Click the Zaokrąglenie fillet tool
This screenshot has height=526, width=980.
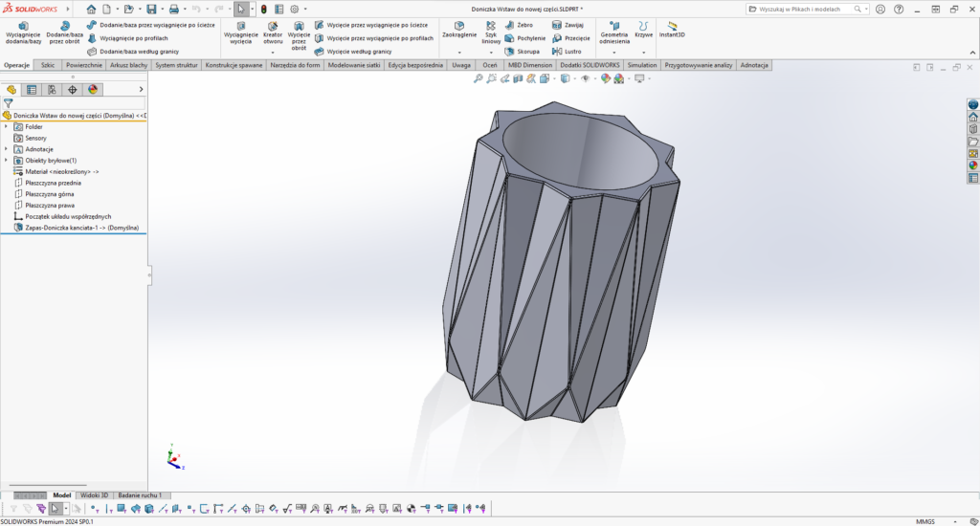point(459,29)
